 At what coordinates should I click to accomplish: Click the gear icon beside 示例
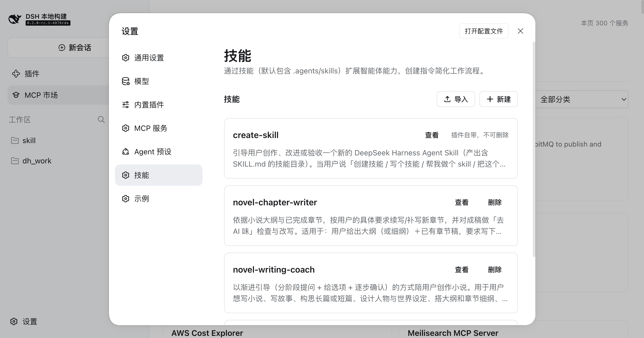tap(126, 199)
